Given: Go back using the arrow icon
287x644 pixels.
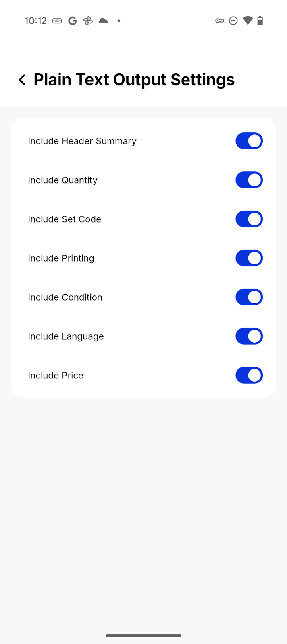Looking at the screenshot, I should (22, 80).
